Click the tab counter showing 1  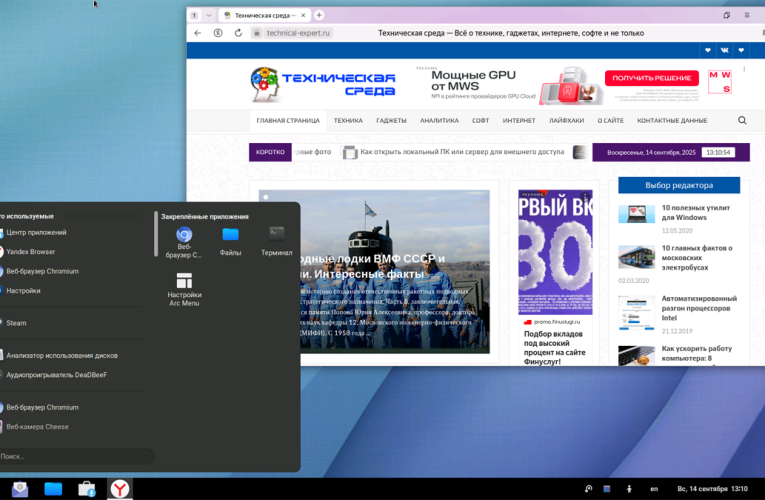194,15
